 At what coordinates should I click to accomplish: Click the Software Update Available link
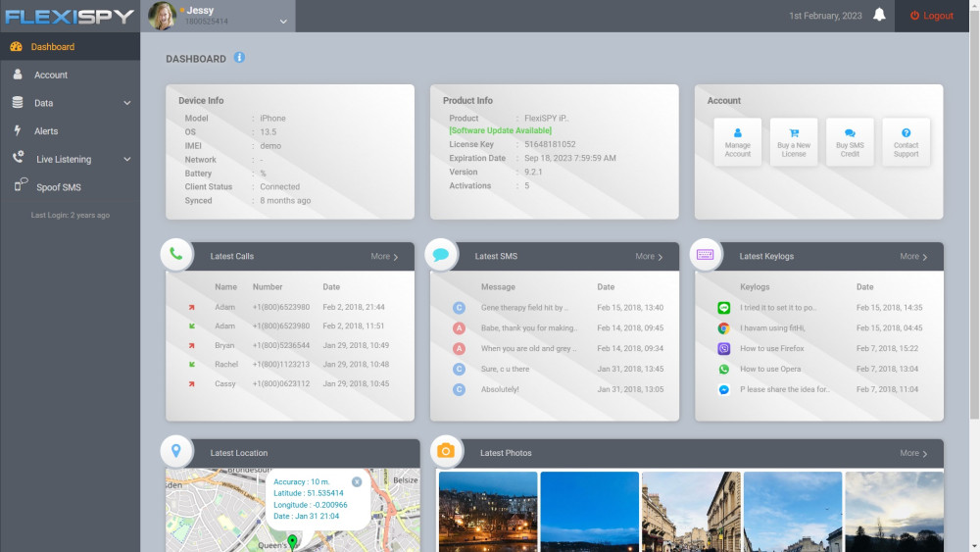(x=500, y=130)
